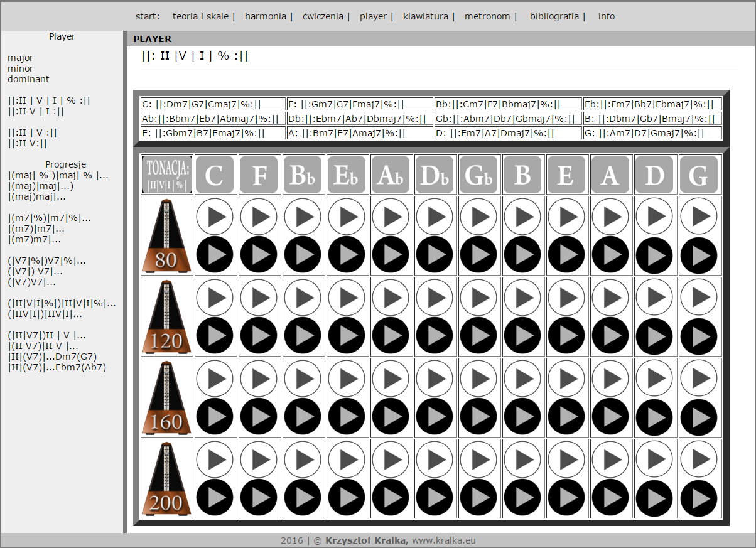The height and width of the screenshot is (548, 756).
Task: Play white button for Db at tempo 160
Action: pyautogui.click(x=435, y=379)
